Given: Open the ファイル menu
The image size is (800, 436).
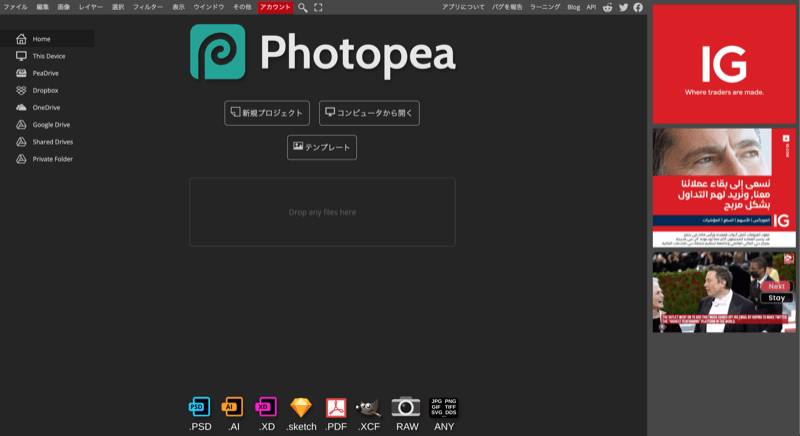Looking at the screenshot, I should tap(15, 7).
